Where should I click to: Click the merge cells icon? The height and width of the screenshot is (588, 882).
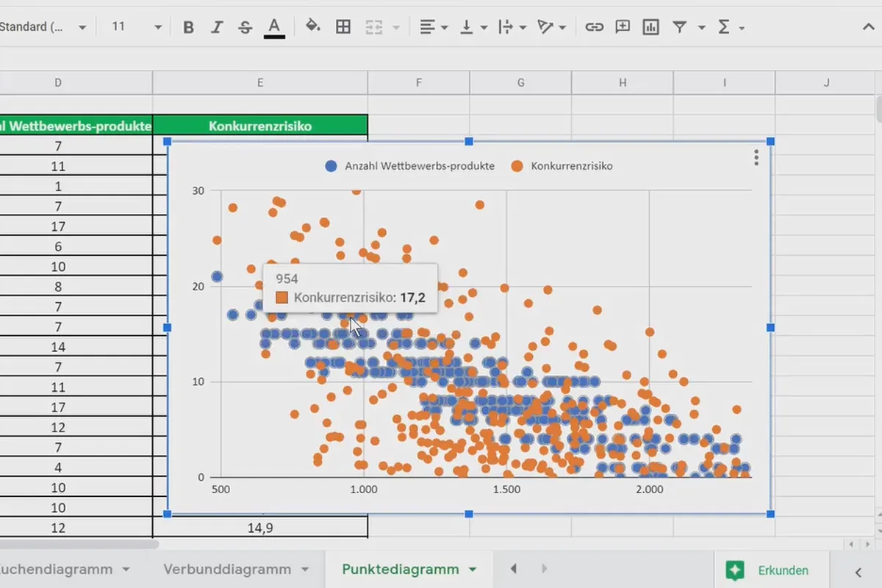pyautogui.click(x=374, y=27)
